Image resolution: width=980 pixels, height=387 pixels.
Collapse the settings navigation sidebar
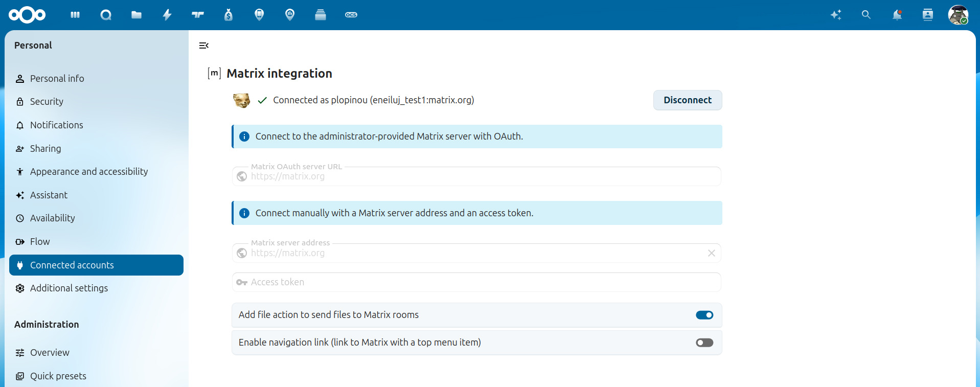click(204, 45)
